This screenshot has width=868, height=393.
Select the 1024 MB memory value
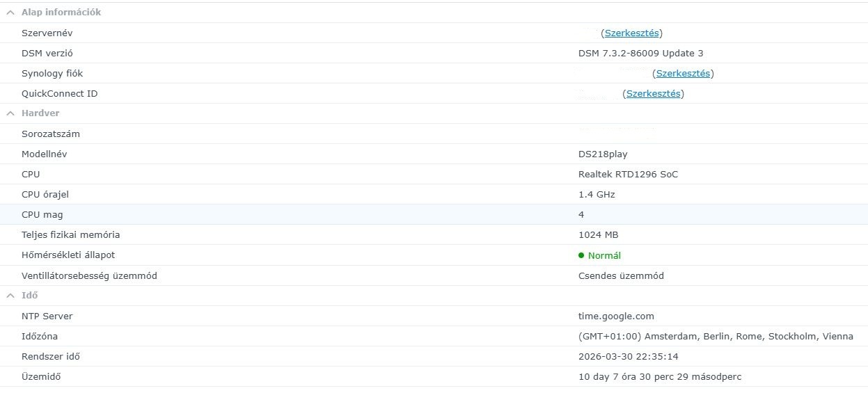coord(598,234)
